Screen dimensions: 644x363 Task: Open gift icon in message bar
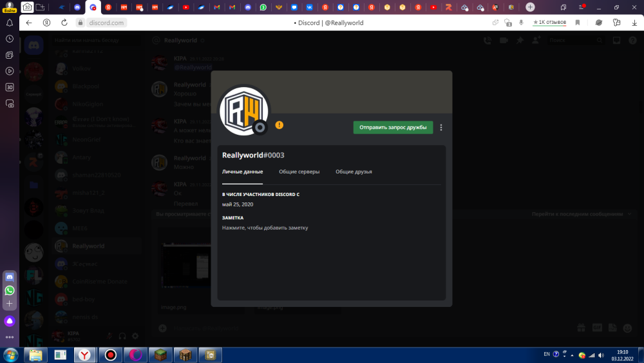[581, 328]
